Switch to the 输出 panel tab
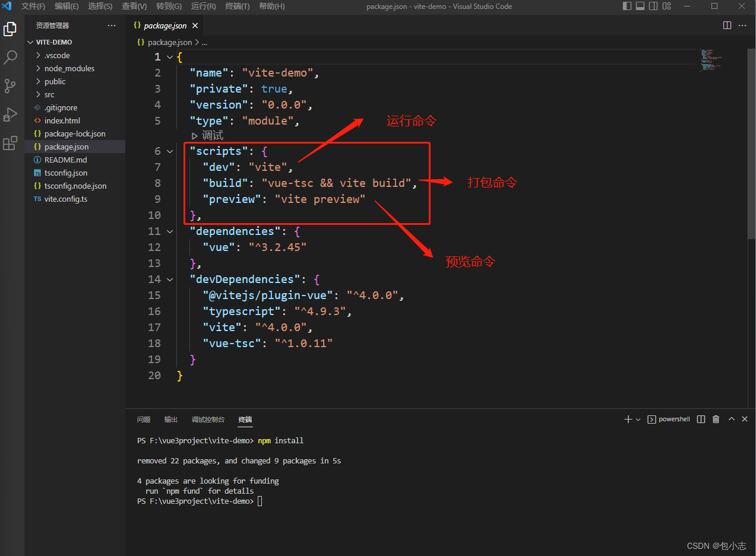This screenshot has height=556, width=756. tap(171, 420)
